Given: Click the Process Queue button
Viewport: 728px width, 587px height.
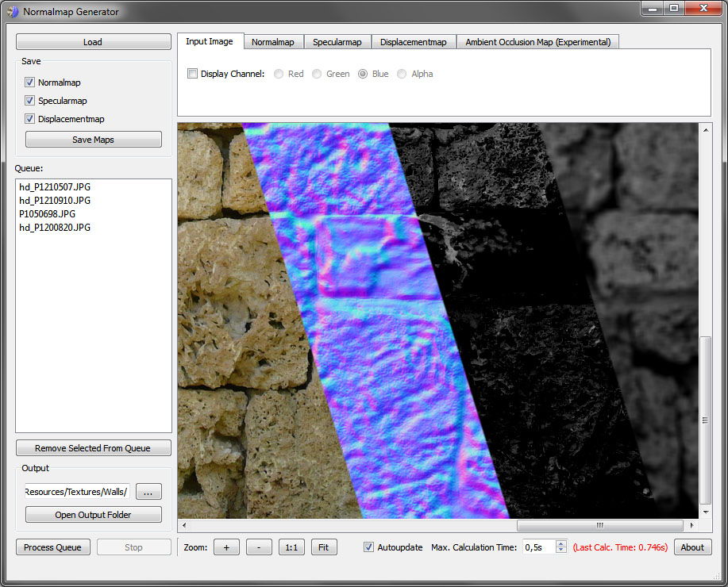Looking at the screenshot, I should [52, 547].
